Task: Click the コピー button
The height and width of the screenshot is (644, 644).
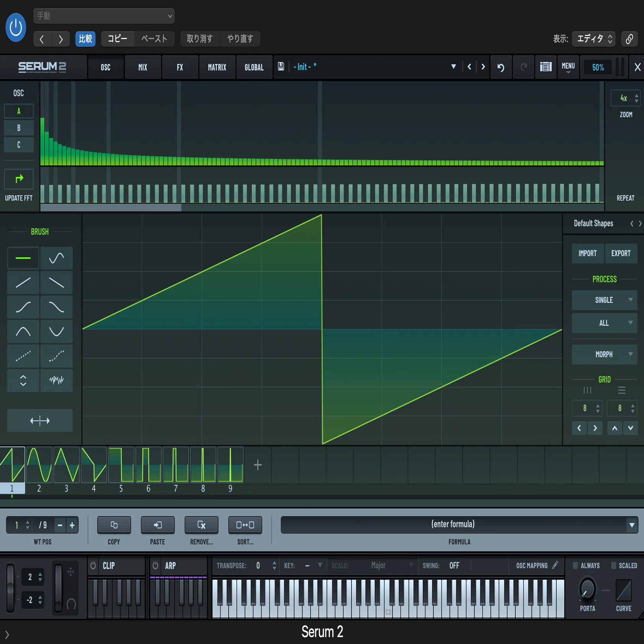Action: click(x=118, y=39)
